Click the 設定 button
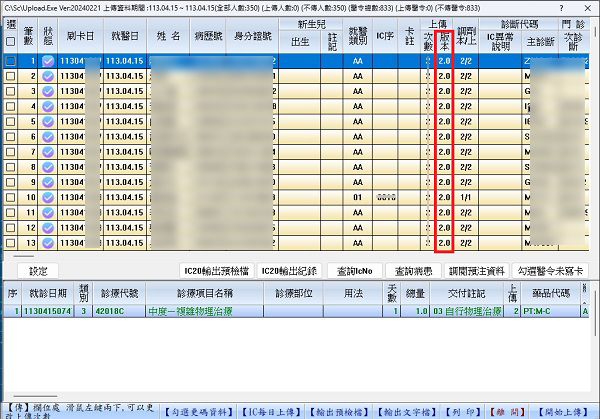 coord(38,271)
